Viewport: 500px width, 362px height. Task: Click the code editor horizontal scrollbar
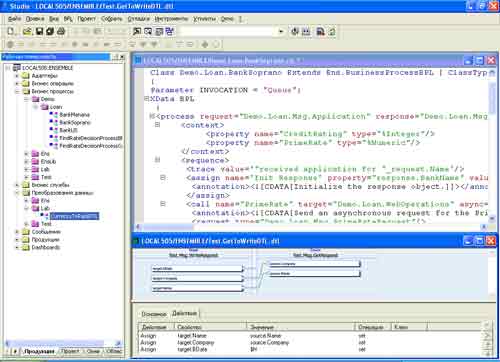point(310,227)
